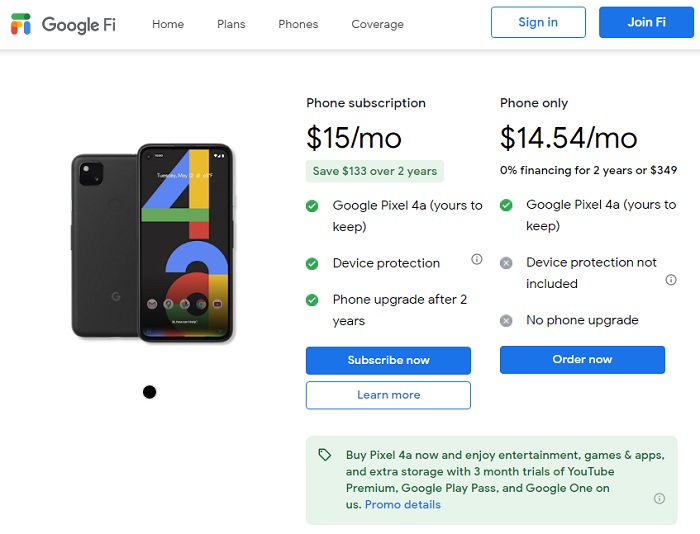Click the promo banner info icon

click(x=659, y=498)
